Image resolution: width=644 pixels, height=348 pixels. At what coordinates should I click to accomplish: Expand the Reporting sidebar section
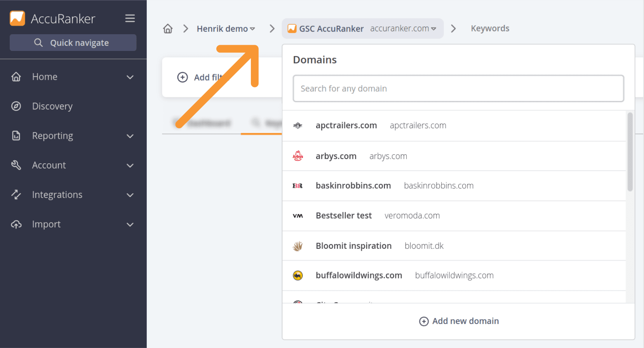click(x=130, y=136)
